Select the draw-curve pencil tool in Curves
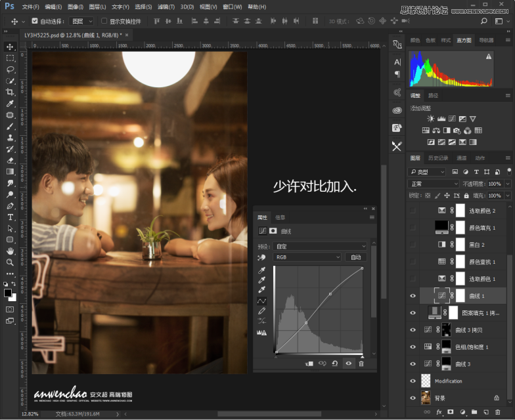Image resolution: width=515 pixels, height=420 pixels. [261, 311]
